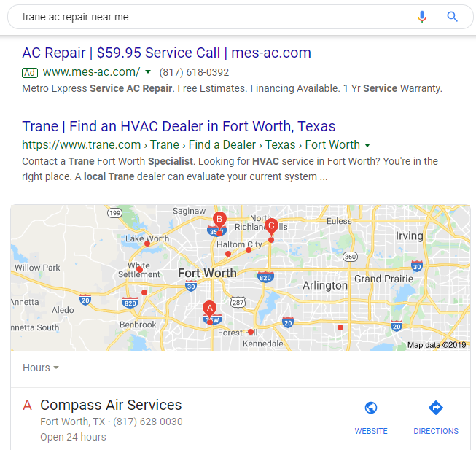476x450 pixels.
Task: Click the green Ad badge label
Action: click(30, 73)
